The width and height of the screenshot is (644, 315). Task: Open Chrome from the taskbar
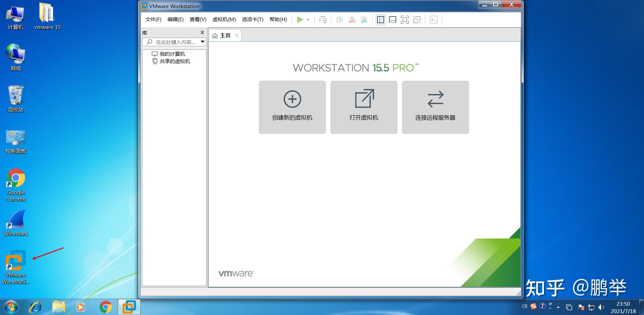click(x=105, y=307)
